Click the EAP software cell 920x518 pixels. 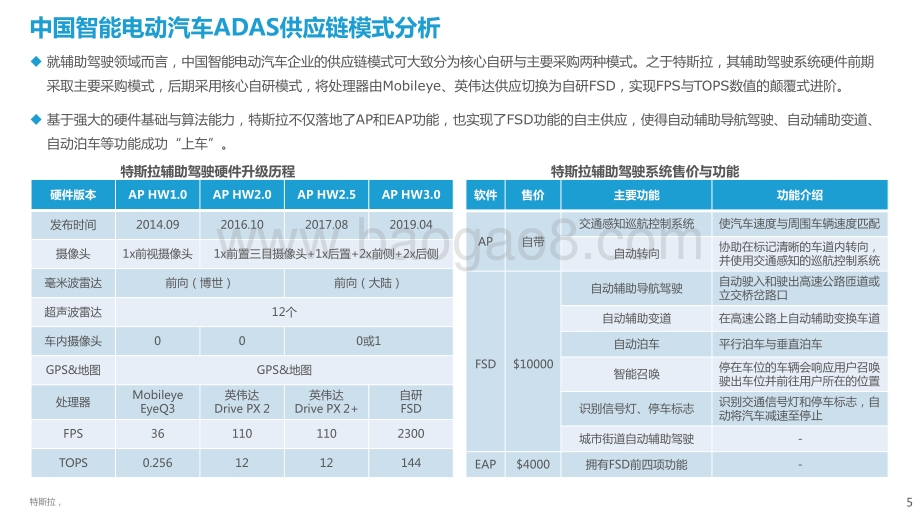coord(485,465)
